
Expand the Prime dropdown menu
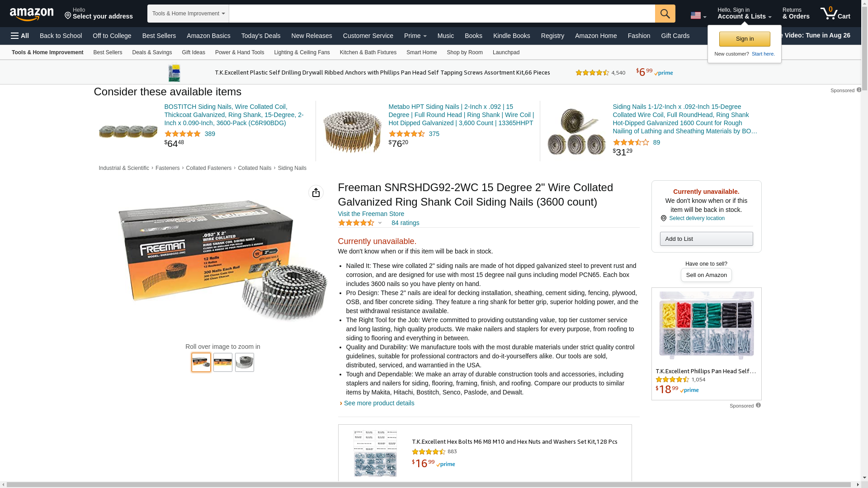pos(415,36)
